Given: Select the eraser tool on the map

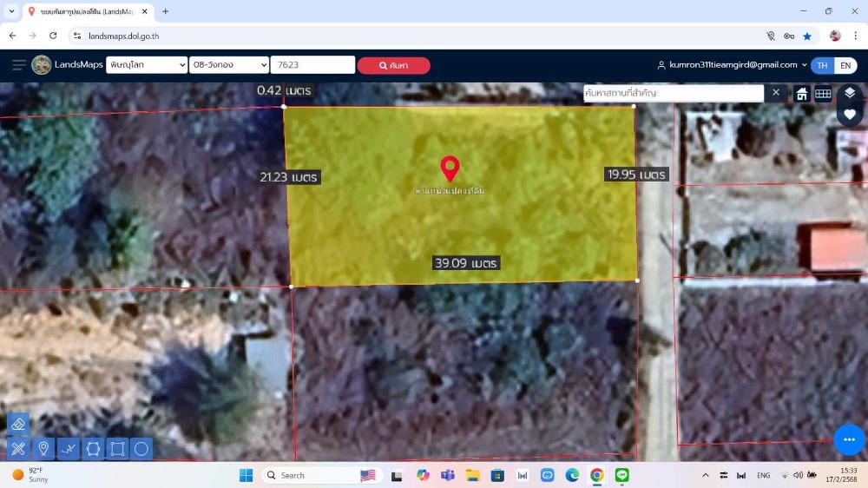Looking at the screenshot, I should (x=18, y=424).
